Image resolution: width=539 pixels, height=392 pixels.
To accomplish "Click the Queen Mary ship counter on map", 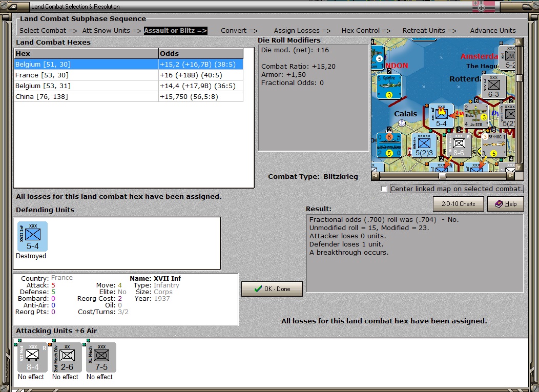I will pyautogui.click(x=389, y=145).
